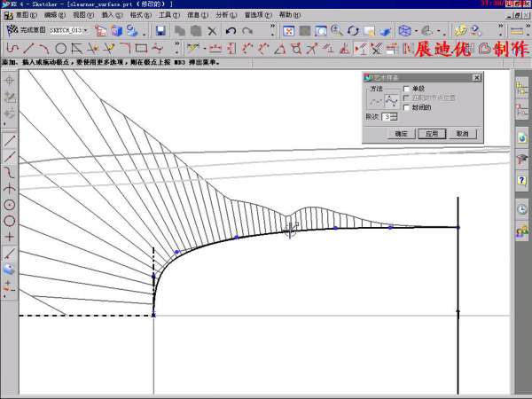Open the SKETCH_013 sketch name dropdown
Viewport: 532px width, 399px height.
pyautogui.click(x=86, y=31)
